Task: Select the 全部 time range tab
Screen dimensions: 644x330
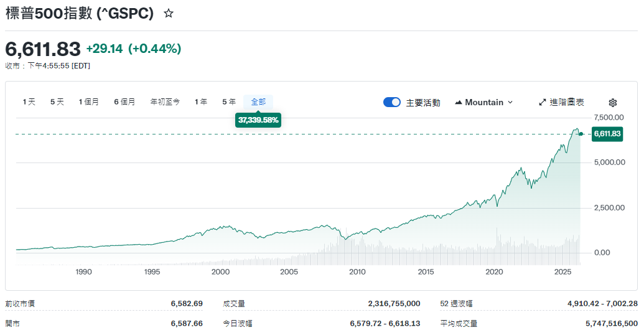Action: 258,102
